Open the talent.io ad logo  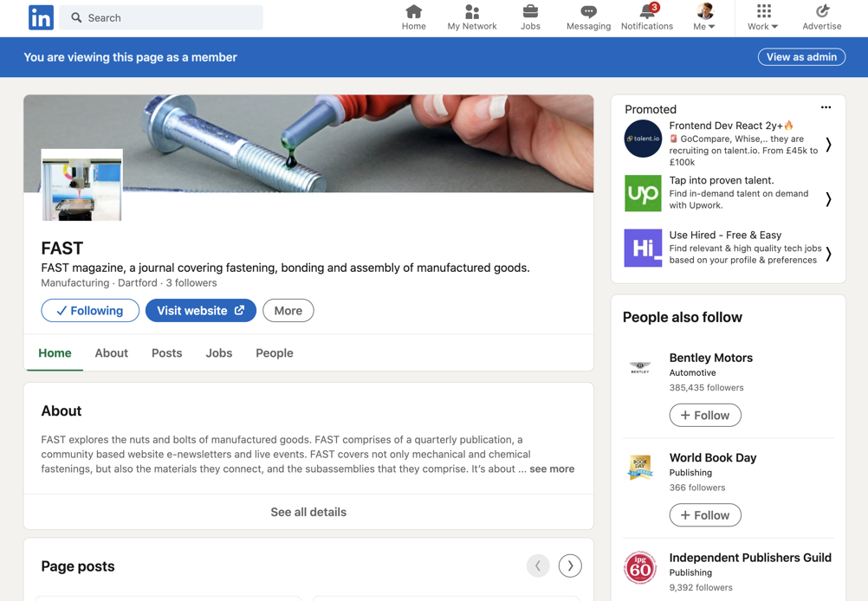(643, 139)
